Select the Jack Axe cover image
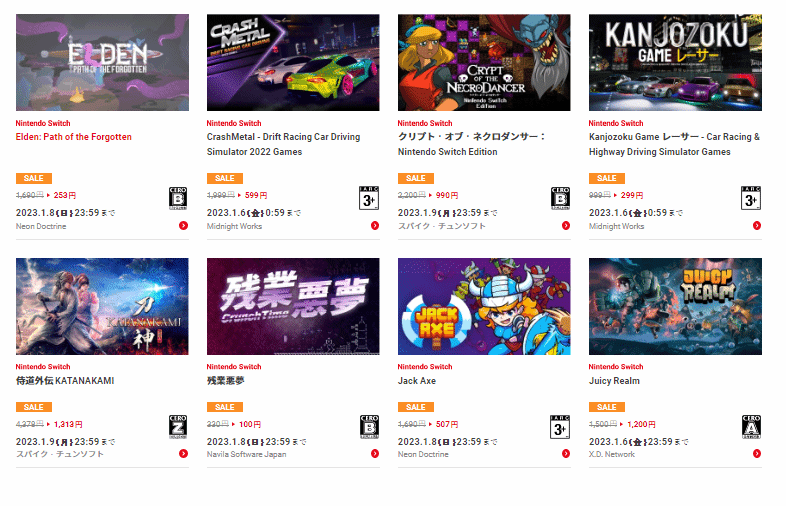 (x=484, y=306)
